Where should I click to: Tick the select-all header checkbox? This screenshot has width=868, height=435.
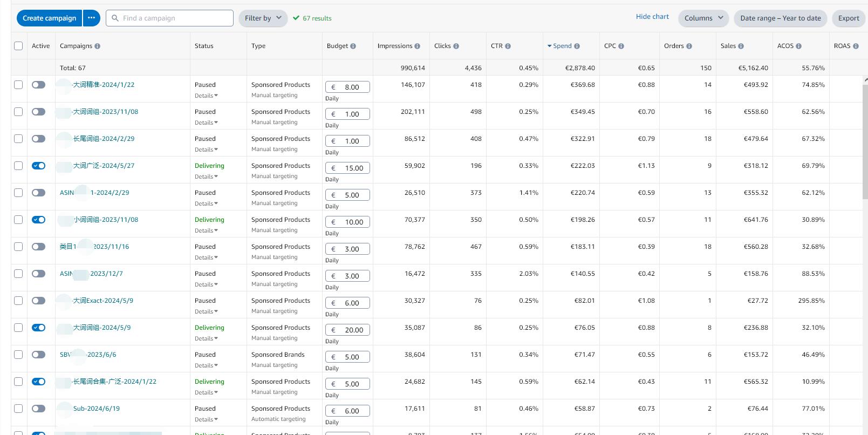point(18,46)
